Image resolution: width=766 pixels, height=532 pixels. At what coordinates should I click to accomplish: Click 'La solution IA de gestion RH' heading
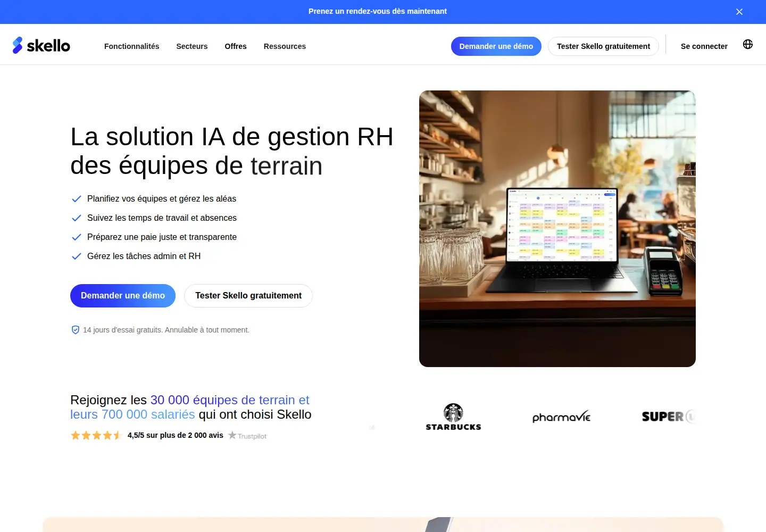click(232, 137)
